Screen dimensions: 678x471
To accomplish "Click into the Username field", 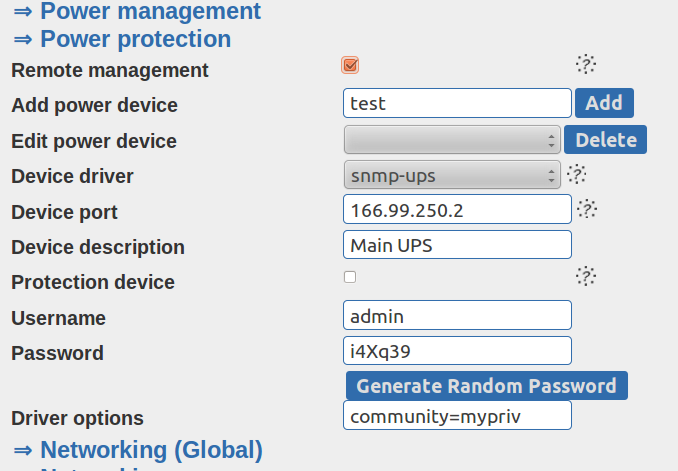I will (457, 316).
